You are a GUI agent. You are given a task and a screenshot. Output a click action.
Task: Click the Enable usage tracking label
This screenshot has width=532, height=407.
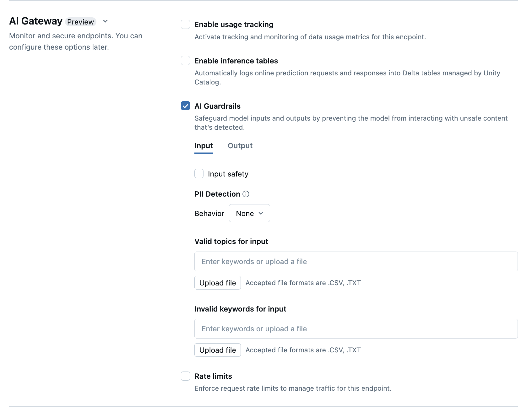(x=234, y=24)
